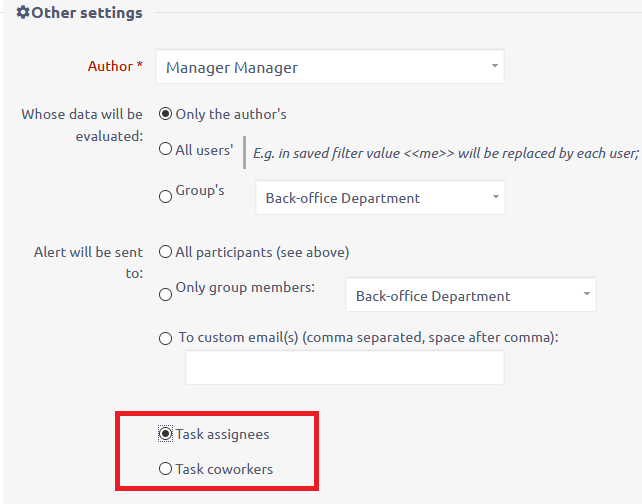Click the italic saved filter hint text
642x504 pixels.
click(x=445, y=153)
